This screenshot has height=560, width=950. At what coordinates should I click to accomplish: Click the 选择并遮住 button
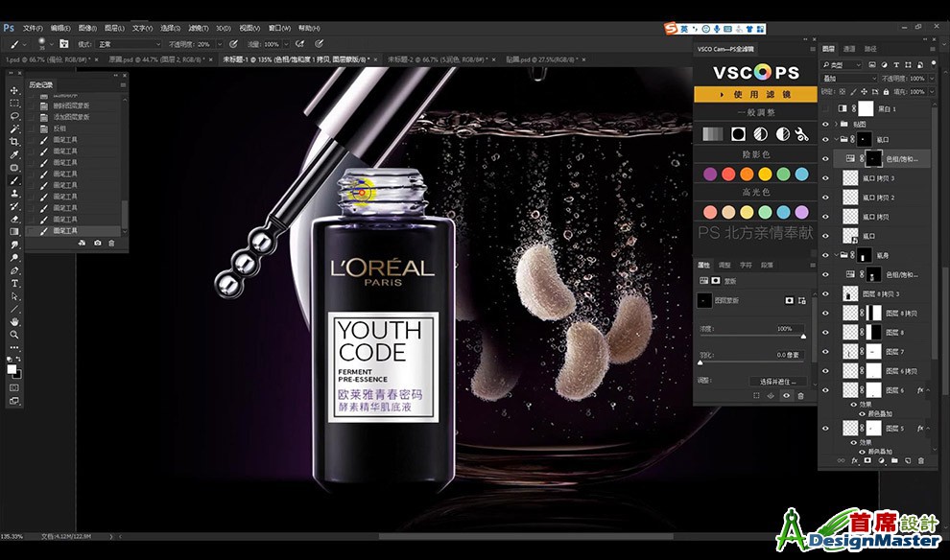coord(778,382)
